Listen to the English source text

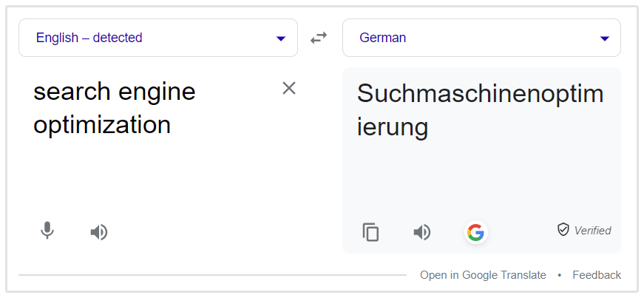coord(98,233)
